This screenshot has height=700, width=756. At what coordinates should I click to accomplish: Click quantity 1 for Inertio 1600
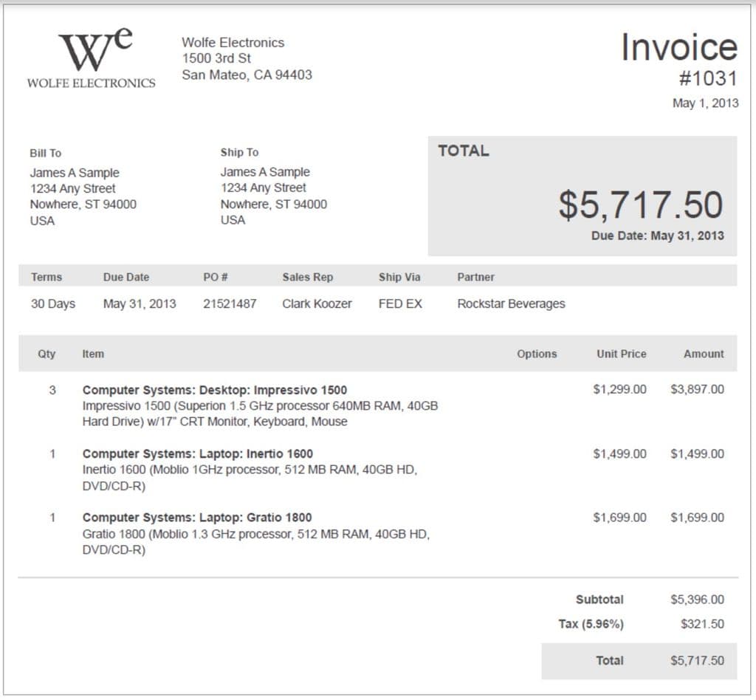tap(52, 453)
